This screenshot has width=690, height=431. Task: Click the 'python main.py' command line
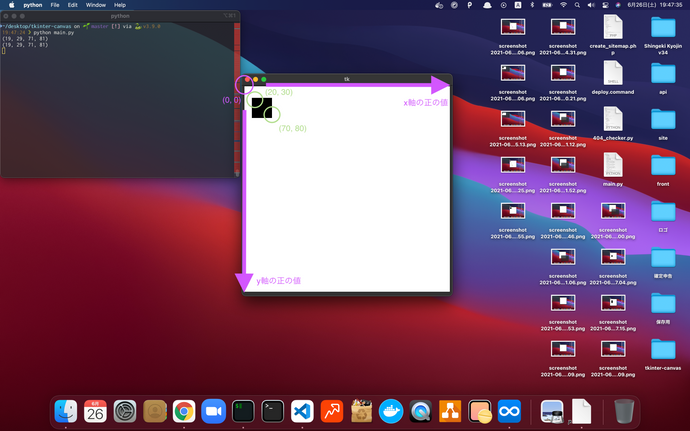(53, 33)
